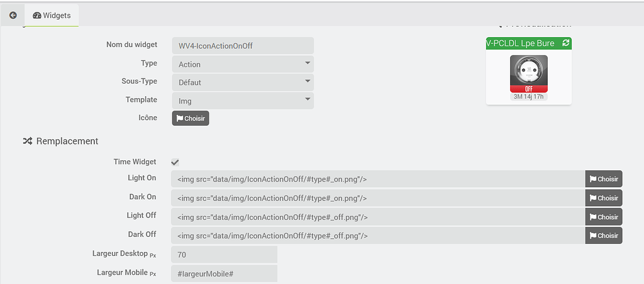The height and width of the screenshot is (284, 644).
Task: Click the Largeur Desktop value field
Action: click(x=224, y=254)
